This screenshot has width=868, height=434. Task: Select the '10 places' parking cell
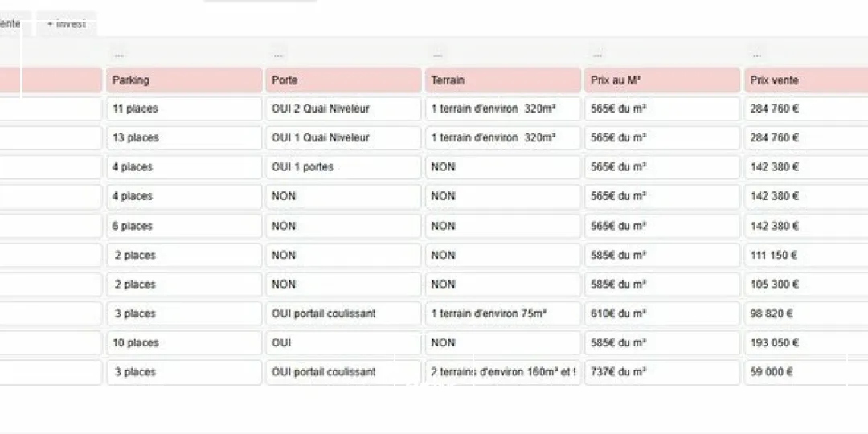pos(184,343)
